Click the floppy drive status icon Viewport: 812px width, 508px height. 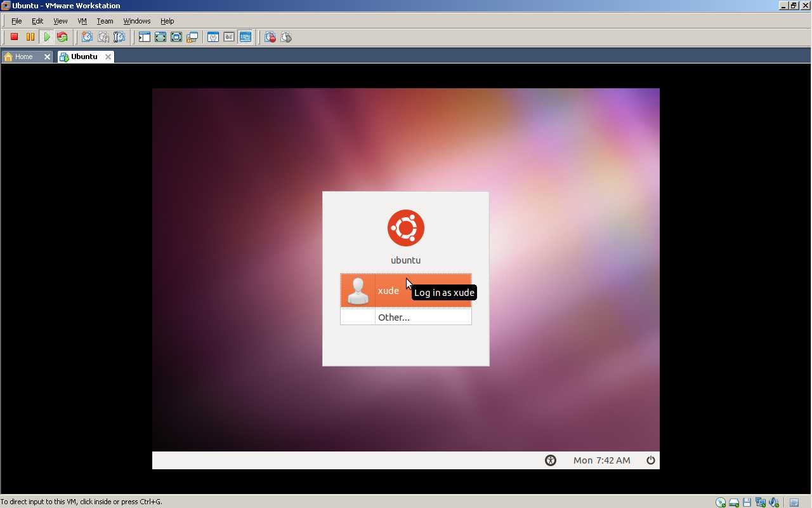tap(747, 502)
